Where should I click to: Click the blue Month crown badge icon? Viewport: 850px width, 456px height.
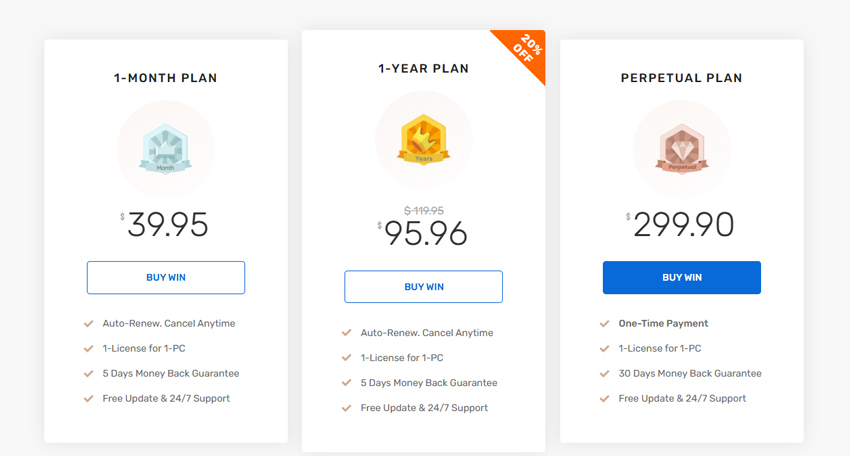pos(165,149)
